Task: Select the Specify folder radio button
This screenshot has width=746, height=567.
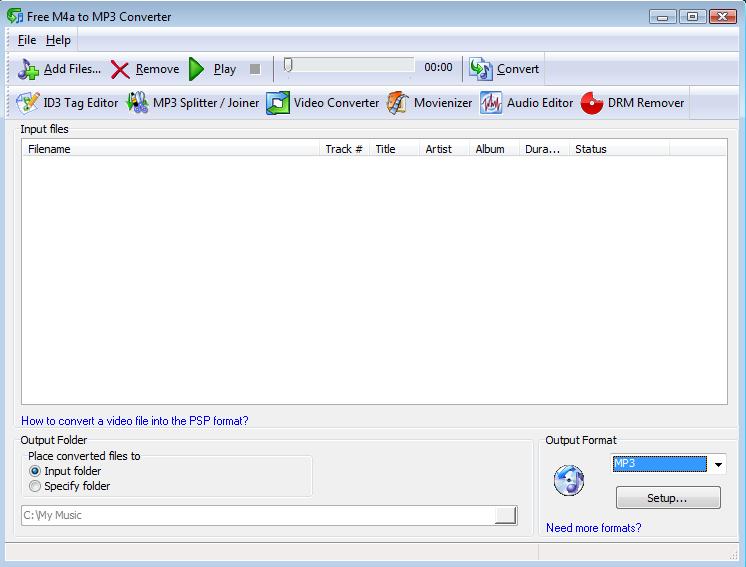Action: point(35,486)
